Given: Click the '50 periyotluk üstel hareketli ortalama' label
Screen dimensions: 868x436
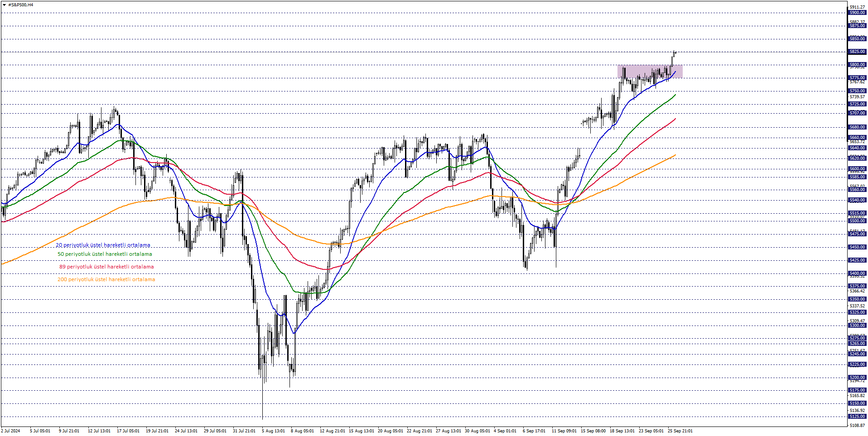Looking at the screenshot, I should pos(105,254).
